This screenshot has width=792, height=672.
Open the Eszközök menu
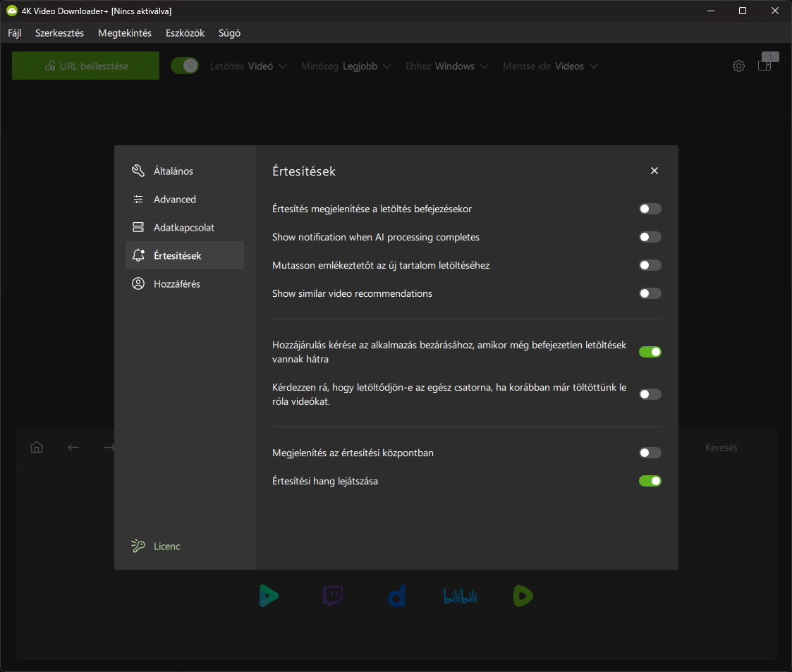click(x=185, y=33)
